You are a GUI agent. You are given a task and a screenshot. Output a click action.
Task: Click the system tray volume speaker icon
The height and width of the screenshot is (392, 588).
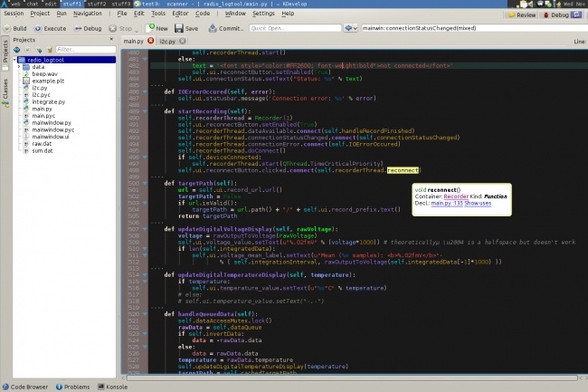coord(531,4)
